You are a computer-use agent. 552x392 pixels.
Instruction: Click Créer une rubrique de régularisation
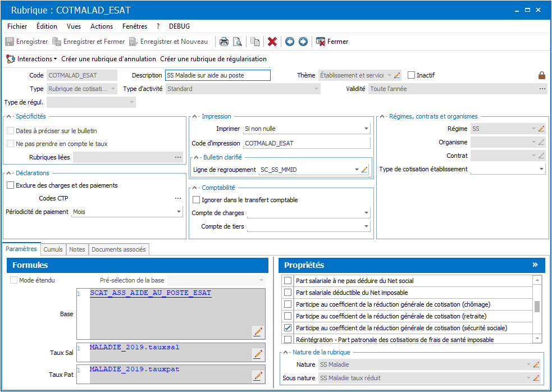pyautogui.click(x=213, y=59)
